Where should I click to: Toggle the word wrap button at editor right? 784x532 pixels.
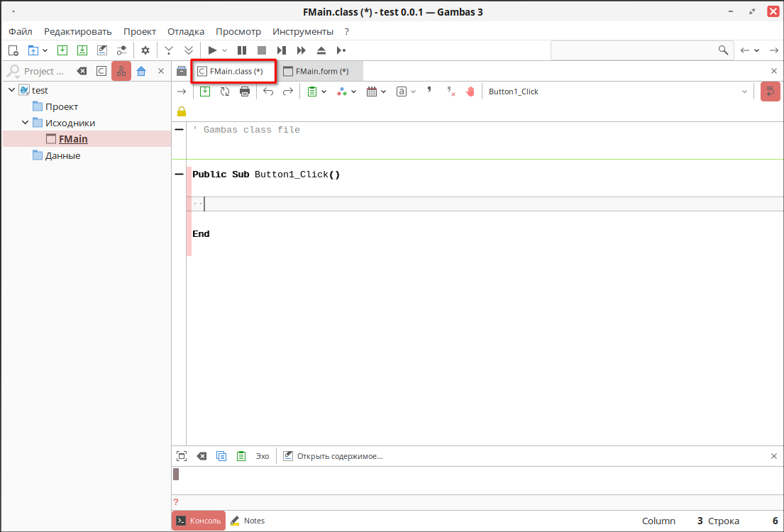click(770, 92)
